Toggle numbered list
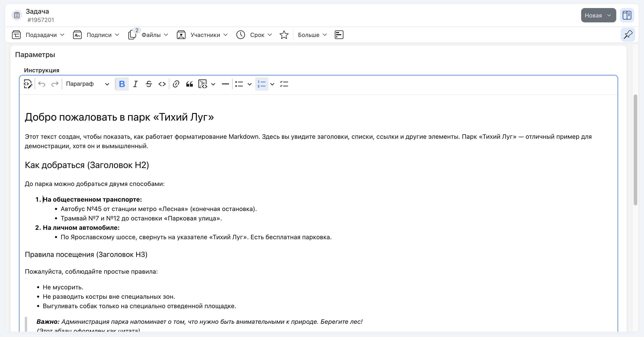 262,84
